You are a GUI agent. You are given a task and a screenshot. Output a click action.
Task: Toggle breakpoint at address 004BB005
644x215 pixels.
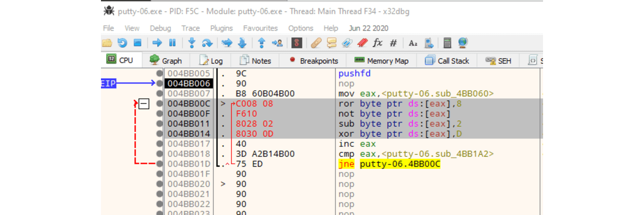pos(160,73)
